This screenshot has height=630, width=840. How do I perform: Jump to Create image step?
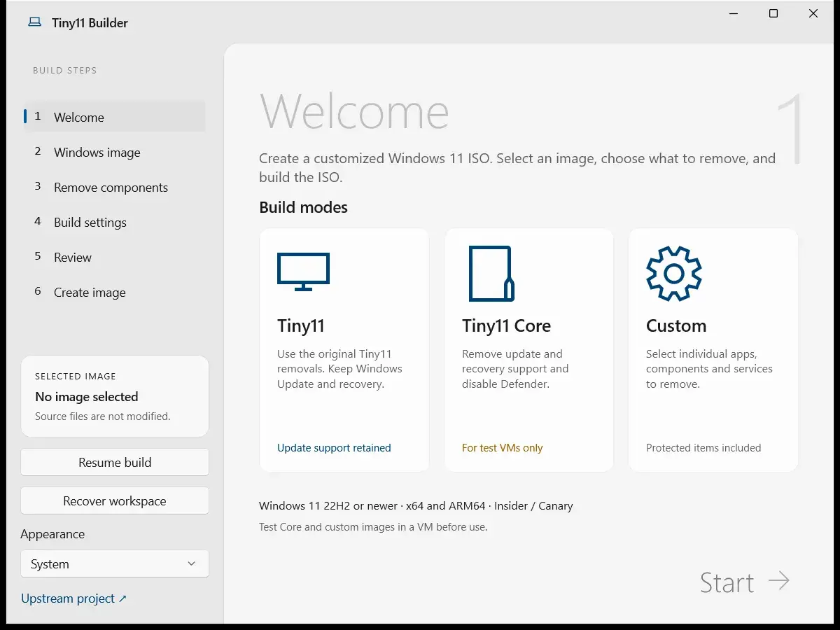(115, 292)
